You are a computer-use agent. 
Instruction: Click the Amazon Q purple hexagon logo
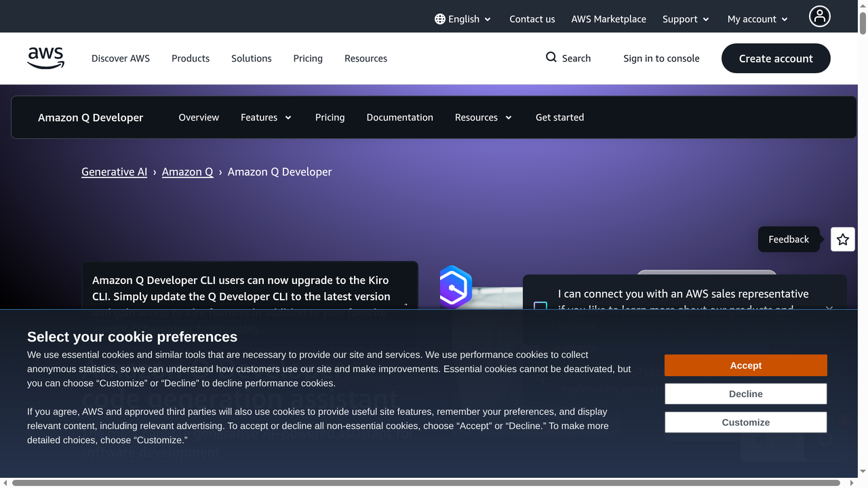(454, 287)
